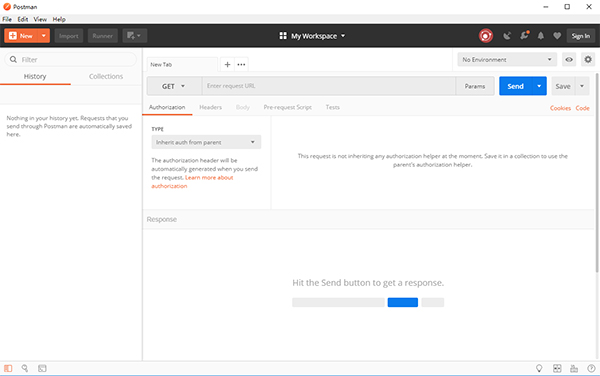Switch to the Collections tab
The image size is (600, 376).
pos(106,77)
